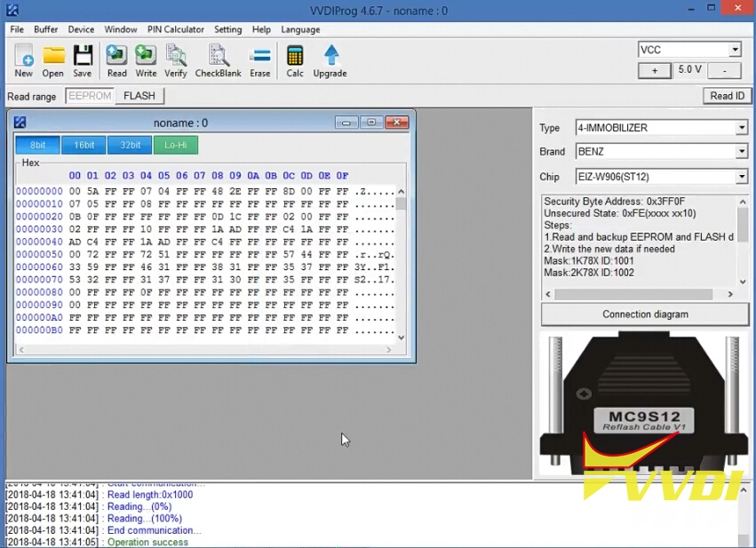Viewport: 756px width, 548px height.
Task: Open the PIN Calculator menu
Action: point(176,29)
